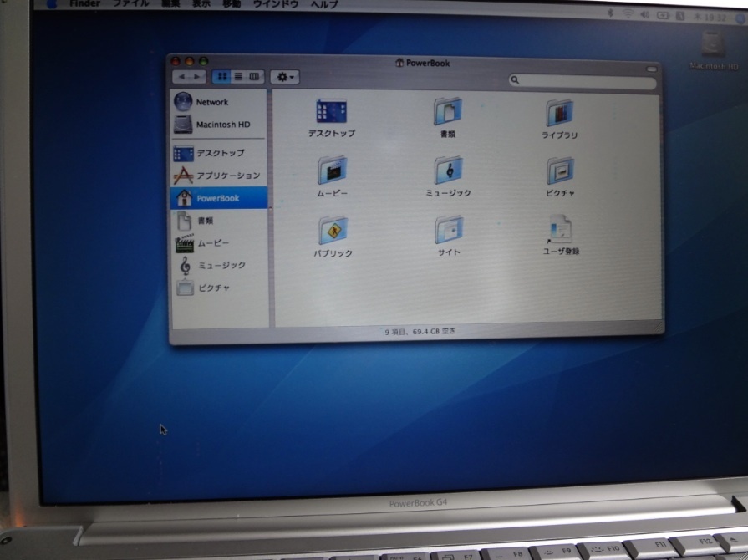Switch to icon view
Viewport: 748px width, 560px height.
pyautogui.click(x=221, y=77)
